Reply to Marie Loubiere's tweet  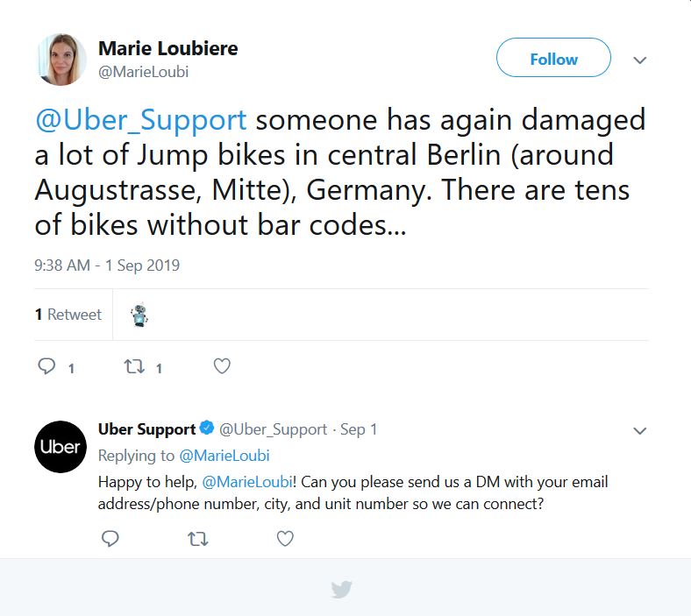(x=47, y=366)
